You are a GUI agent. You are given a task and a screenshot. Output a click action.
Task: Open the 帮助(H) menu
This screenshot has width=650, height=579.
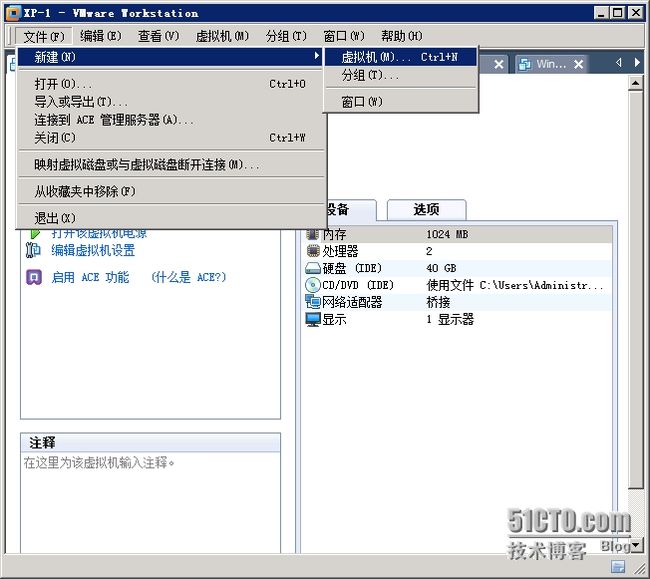click(402, 36)
